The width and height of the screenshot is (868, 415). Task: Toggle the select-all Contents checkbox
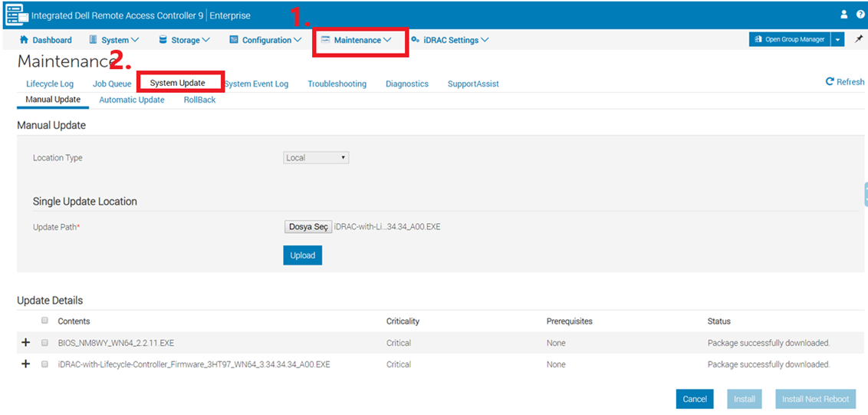point(44,320)
